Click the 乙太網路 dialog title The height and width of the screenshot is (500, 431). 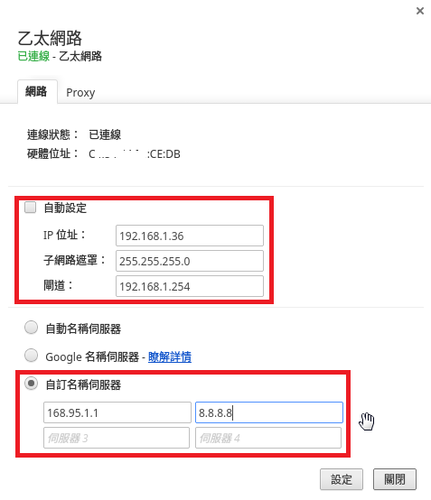50,38
